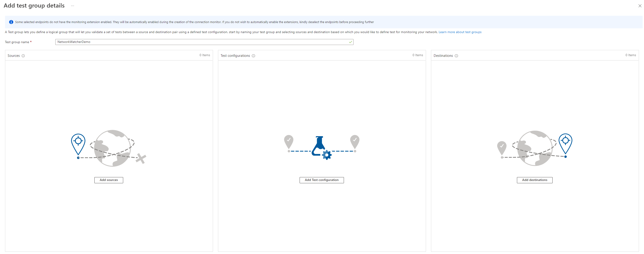Click the Destinations 0 Items counter

(631, 55)
